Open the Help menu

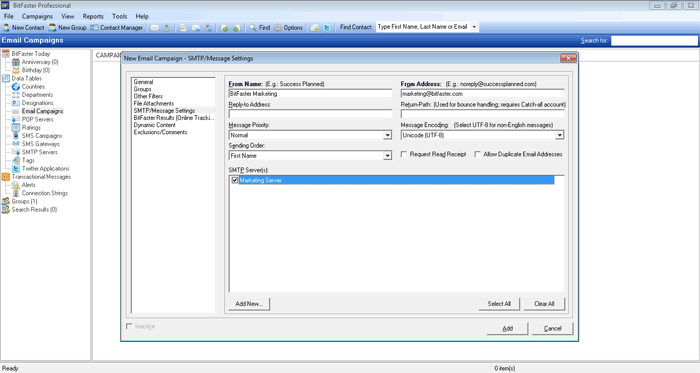[x=142, y=17]
